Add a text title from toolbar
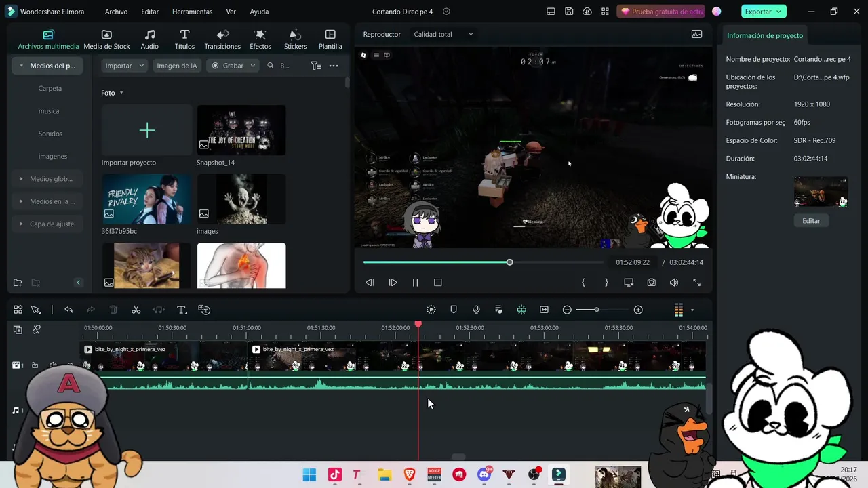Viewport: 868px width, 488px height. [x=181, y=310]
